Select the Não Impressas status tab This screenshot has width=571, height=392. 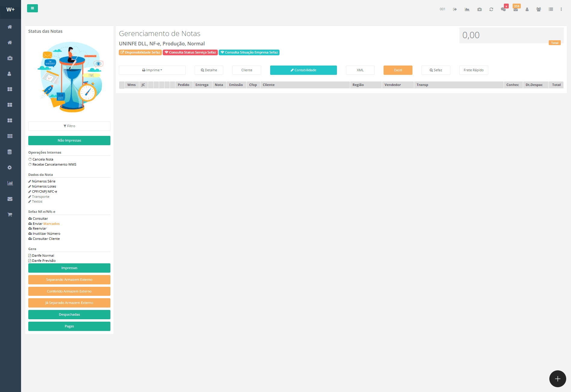coord(69,140)
